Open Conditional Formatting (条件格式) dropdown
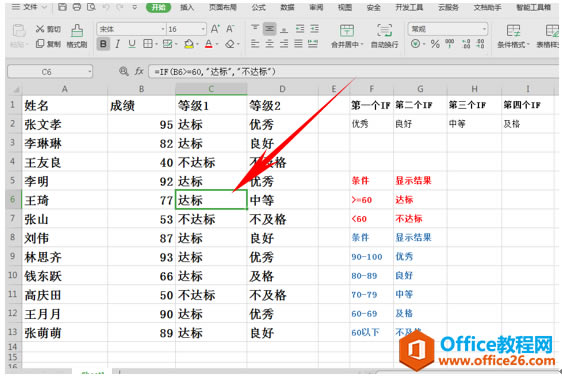The image size is (562, 378). pyautogui.click(x=513, y=36)
